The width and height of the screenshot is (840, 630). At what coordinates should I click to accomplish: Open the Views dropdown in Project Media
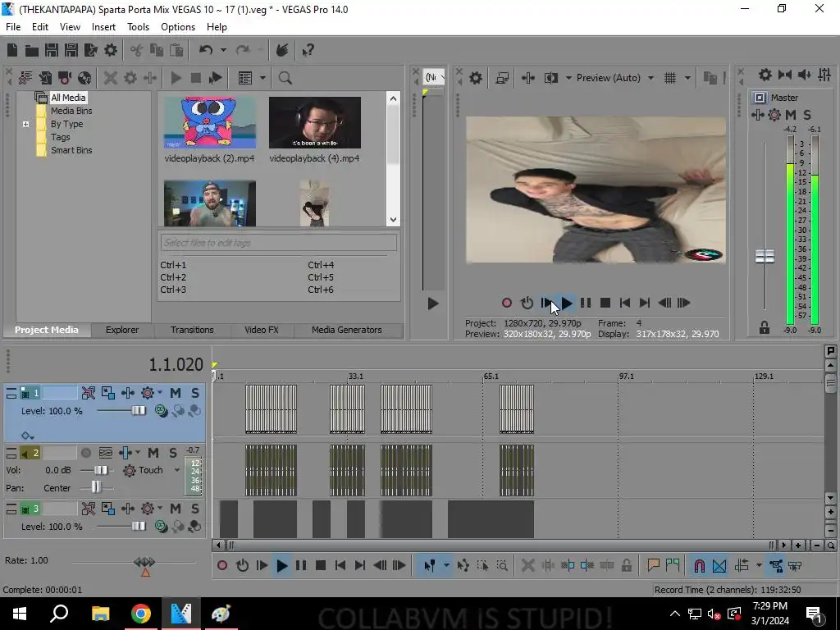pyautogui.click(x=262, y=78)
